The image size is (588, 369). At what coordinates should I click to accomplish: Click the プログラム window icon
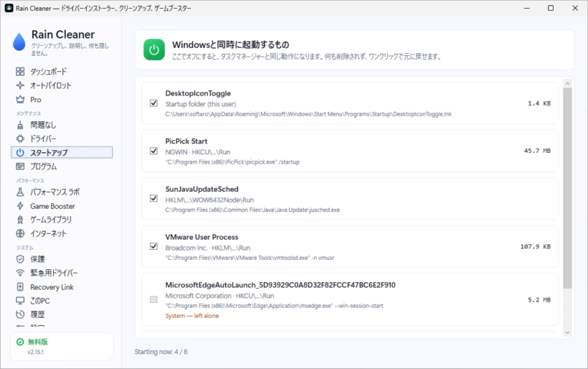[x=20, y=167]
